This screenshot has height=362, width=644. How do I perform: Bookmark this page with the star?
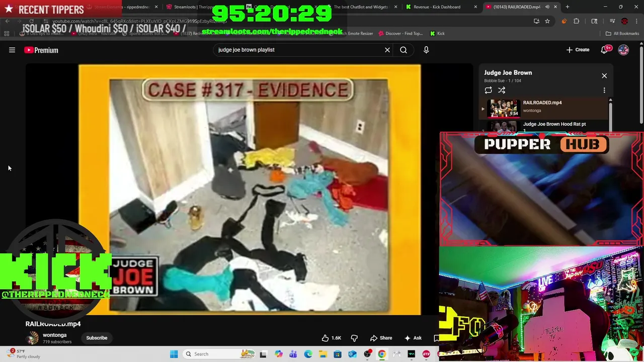point(547,21)
